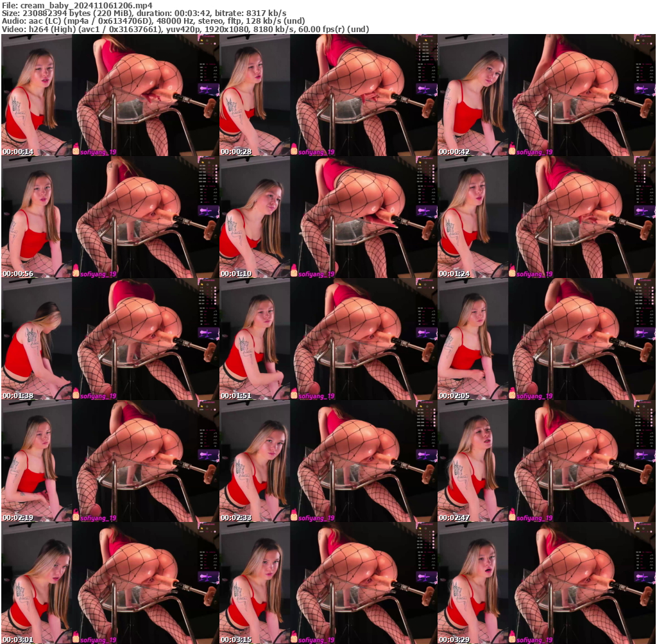Open the last frame marked 00:03:29
The height and width of the screenshot is (644, 657).
[x=547, y=583]
